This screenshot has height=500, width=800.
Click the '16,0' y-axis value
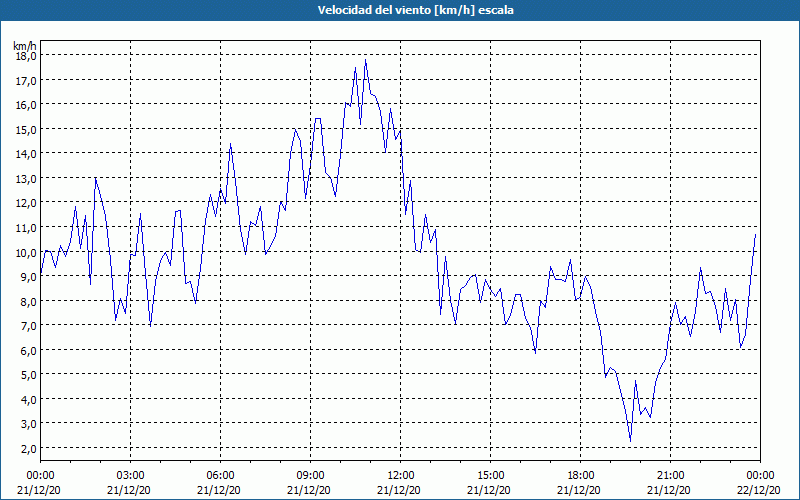tap(26, 105)
